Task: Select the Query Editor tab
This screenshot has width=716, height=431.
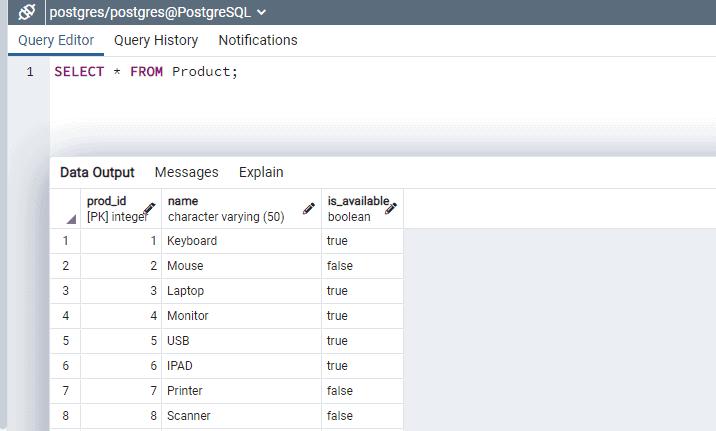Action: 56,40
